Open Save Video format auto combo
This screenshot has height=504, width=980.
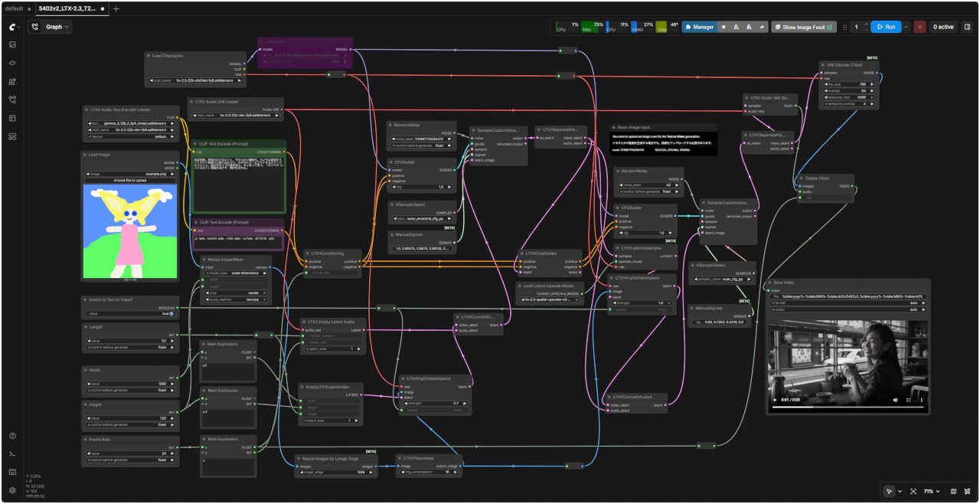coord(848,303)
